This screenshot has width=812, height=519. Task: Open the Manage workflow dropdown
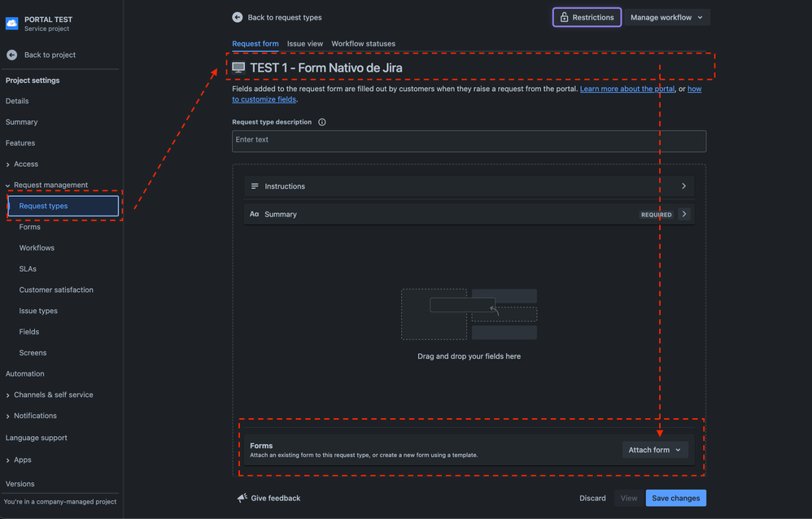667,17
